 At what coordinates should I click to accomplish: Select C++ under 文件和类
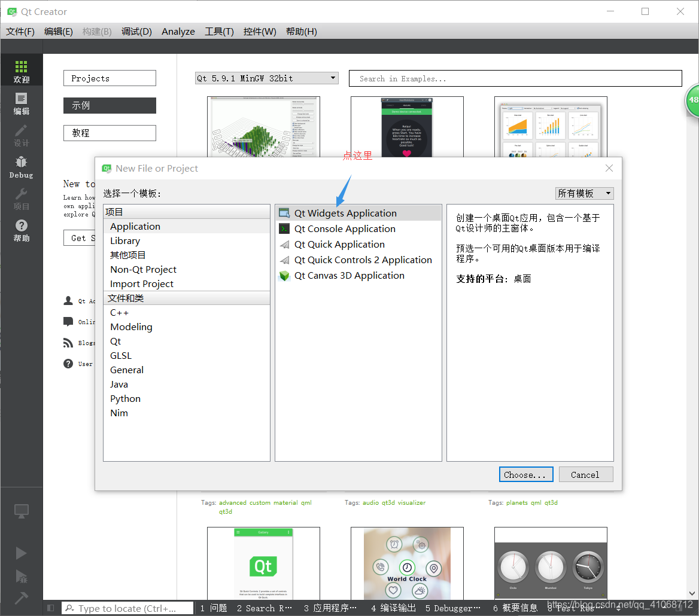186,312
